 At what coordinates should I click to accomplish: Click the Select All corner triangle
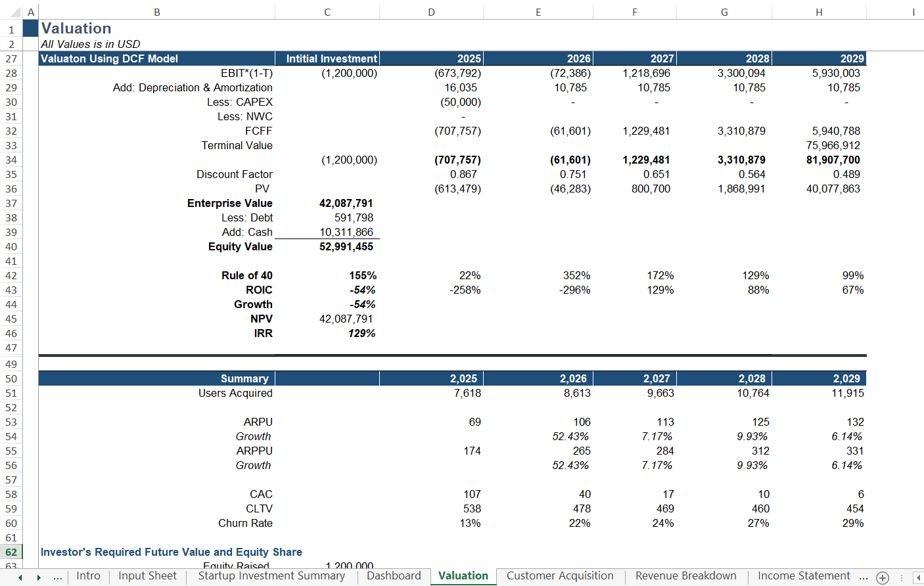pyautogui.click(x=14, y=12)
